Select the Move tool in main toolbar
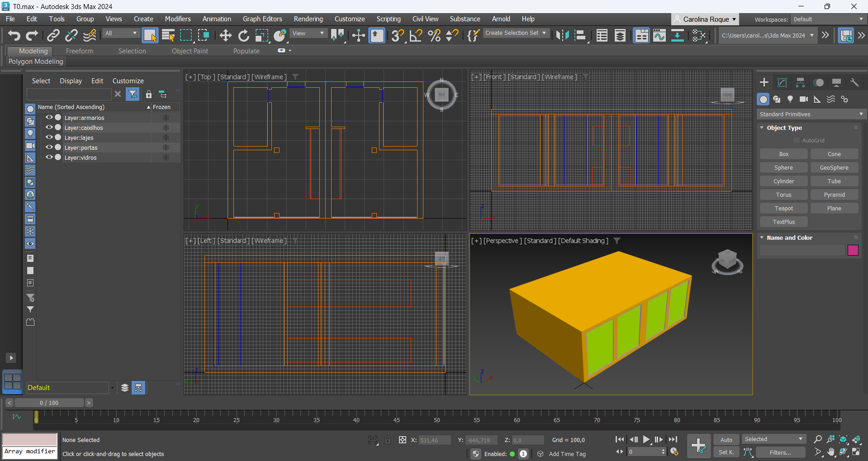Viewport: 868px width, 461px height. click(x=225, y=35)
